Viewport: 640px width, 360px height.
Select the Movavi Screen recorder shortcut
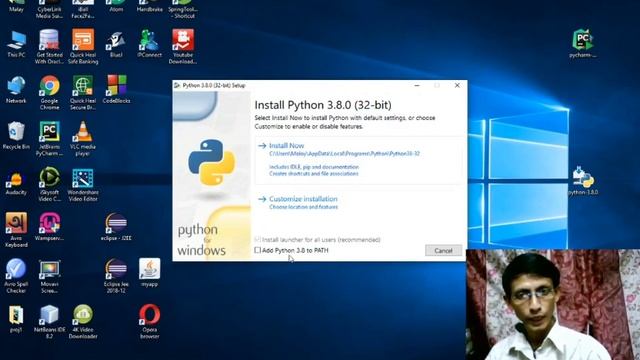click(49, 276)
